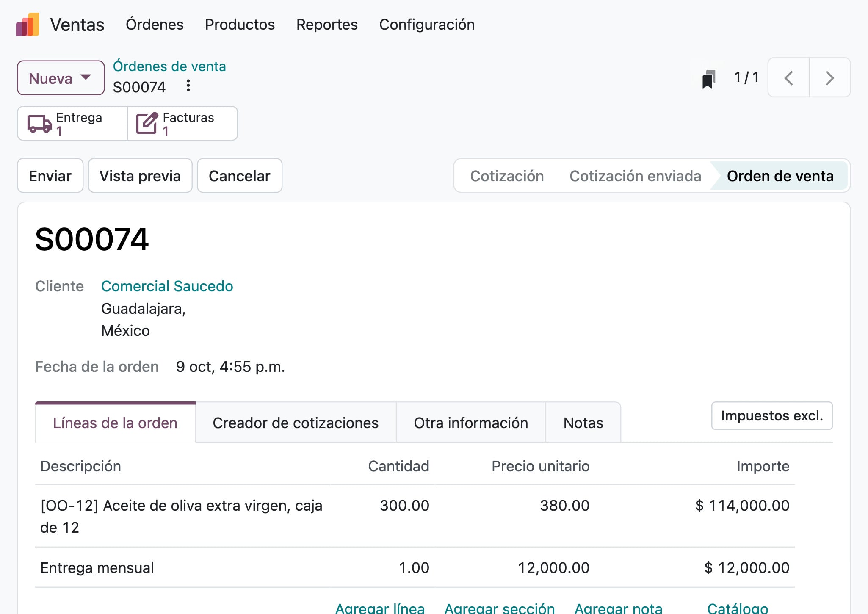Click the Enviar button

pyautogui.click(x=50, y=176)
